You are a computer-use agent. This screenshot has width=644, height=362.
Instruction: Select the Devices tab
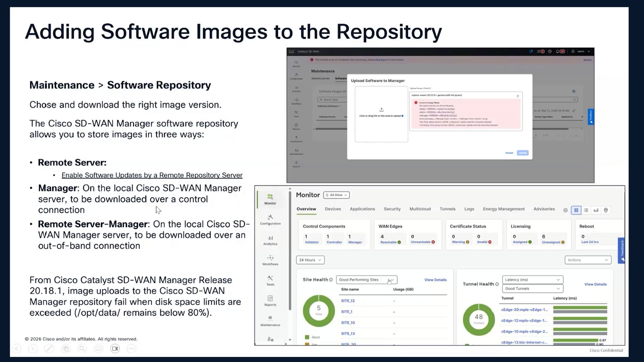[333, 209]
